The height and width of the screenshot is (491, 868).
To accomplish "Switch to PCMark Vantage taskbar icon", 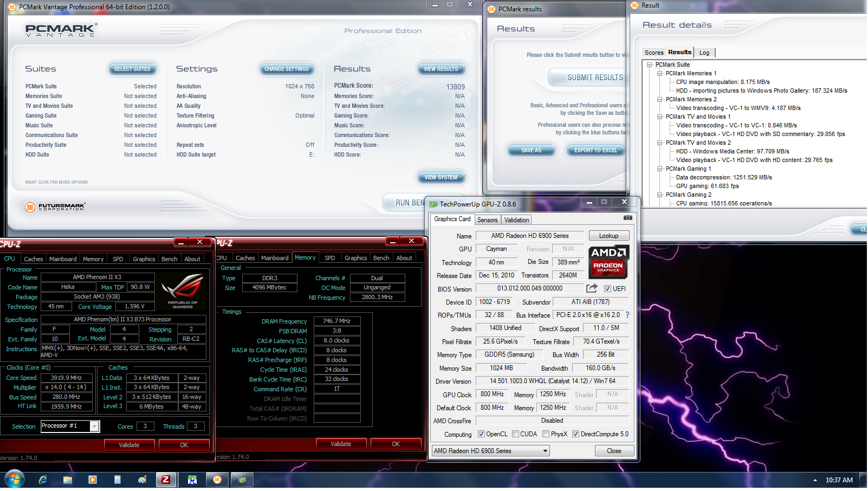I will [x=217, y=480].
